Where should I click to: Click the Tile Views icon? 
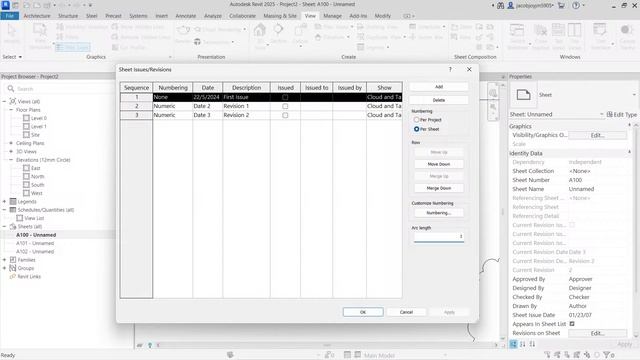(x=574, y=30)
